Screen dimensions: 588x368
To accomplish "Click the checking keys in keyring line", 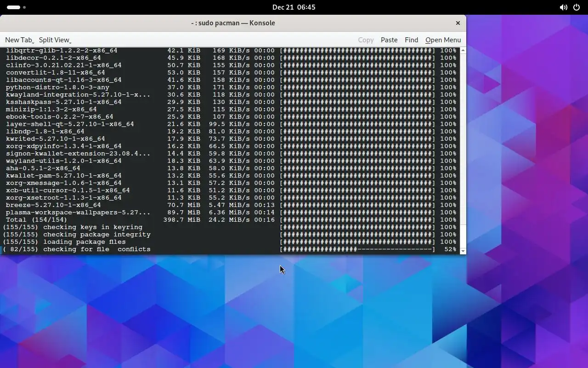I will pos(230,227).
